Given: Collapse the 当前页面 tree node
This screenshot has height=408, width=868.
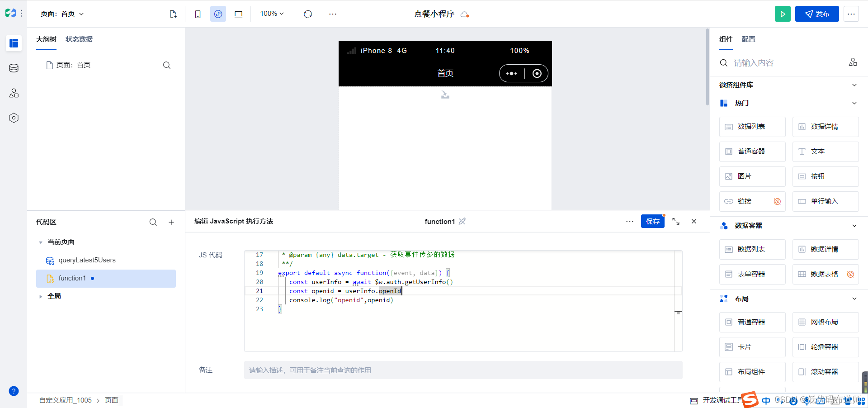Looking at the screenshot, I should tap(41, 242).
